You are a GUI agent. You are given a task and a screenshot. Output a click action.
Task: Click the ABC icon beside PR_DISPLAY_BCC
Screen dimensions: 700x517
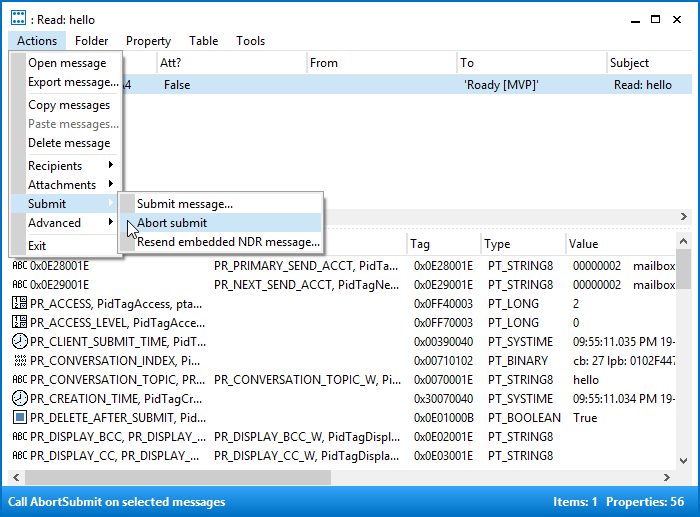click(19, 436)
